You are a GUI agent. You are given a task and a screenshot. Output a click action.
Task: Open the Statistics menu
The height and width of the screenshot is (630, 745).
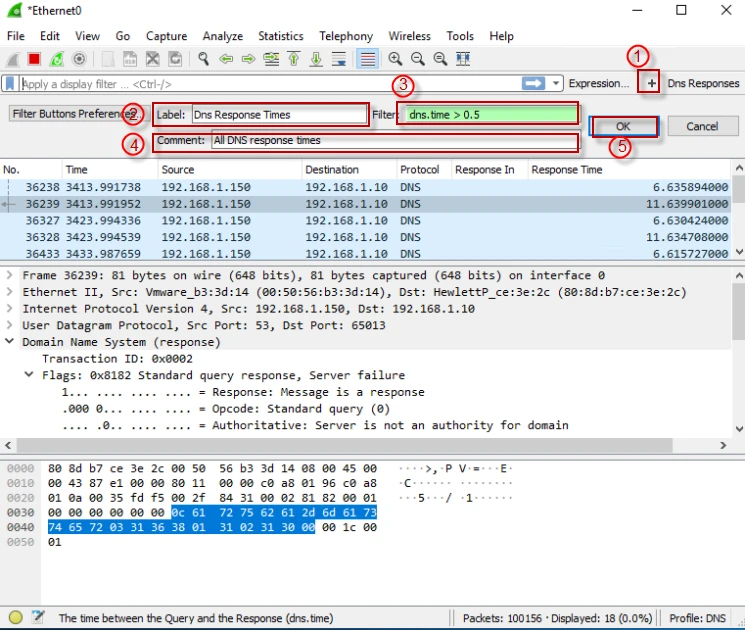[x=280, y=36]
